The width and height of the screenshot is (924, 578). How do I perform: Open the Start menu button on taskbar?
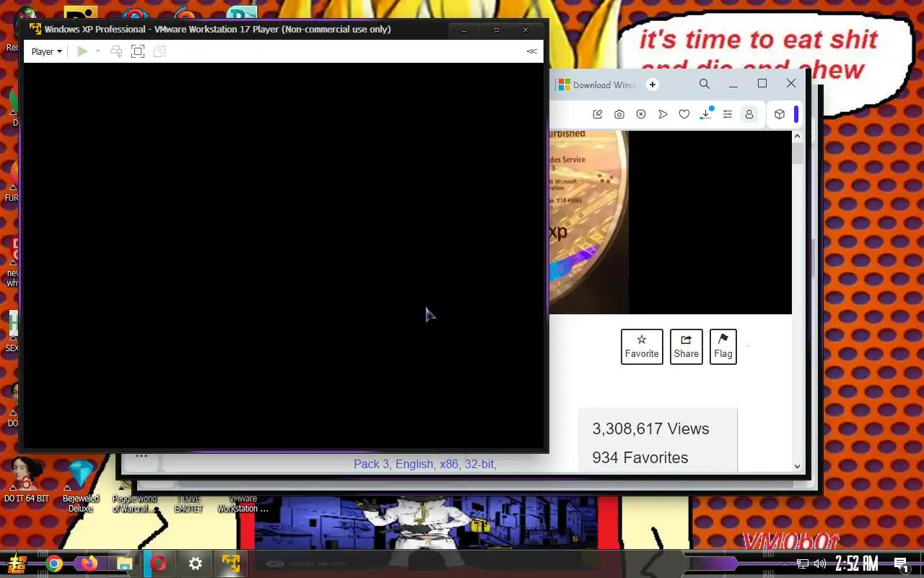[17, 564]
